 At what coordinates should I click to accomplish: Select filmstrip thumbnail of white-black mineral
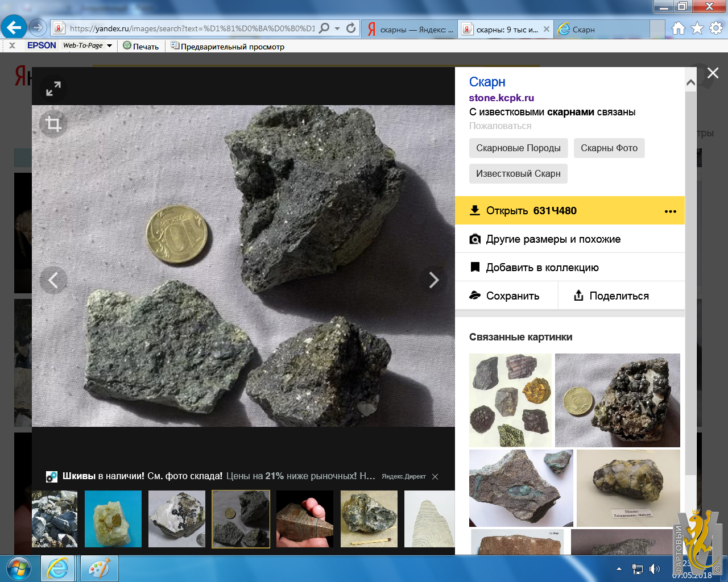pos(177,519)
